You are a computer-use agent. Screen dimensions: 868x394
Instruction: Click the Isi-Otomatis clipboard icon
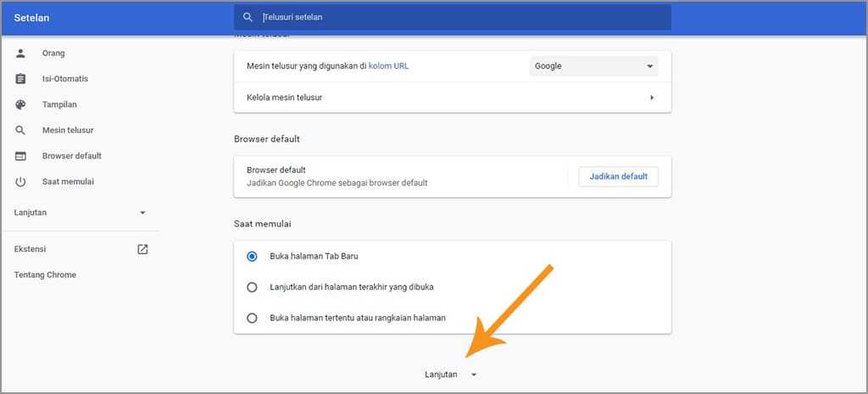point(21,79)
